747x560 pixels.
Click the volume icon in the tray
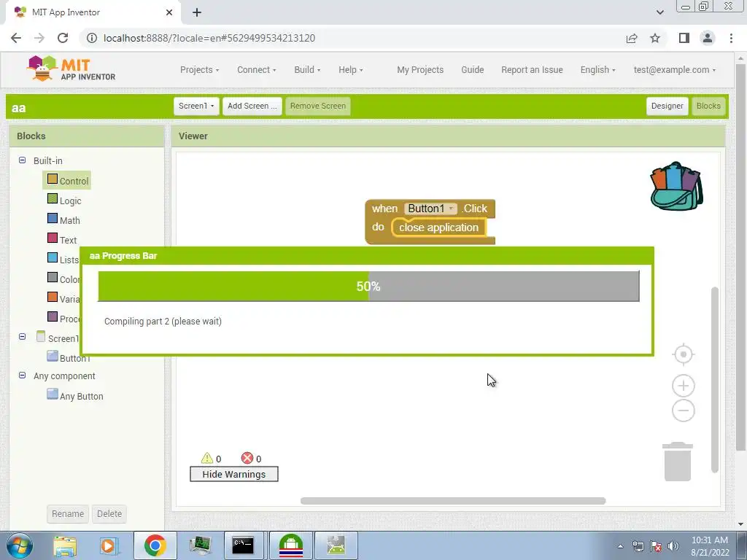point(673,545)
